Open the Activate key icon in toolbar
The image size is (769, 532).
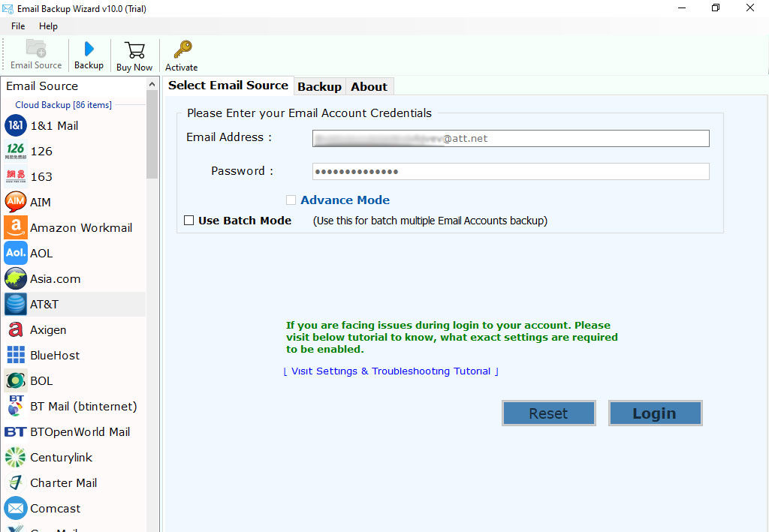tap(181, 54)
